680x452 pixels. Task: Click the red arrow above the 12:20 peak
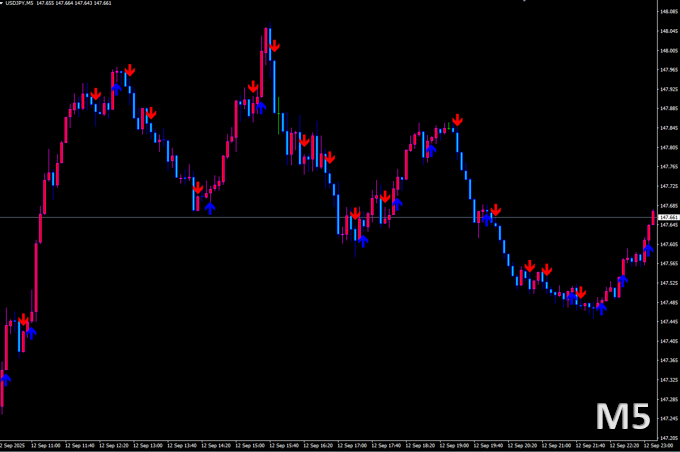[x=130, y=69]
